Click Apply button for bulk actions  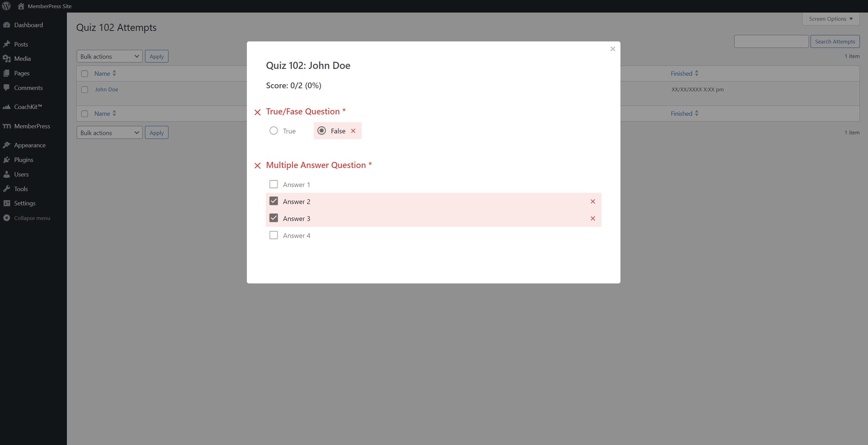click(157, 56)
